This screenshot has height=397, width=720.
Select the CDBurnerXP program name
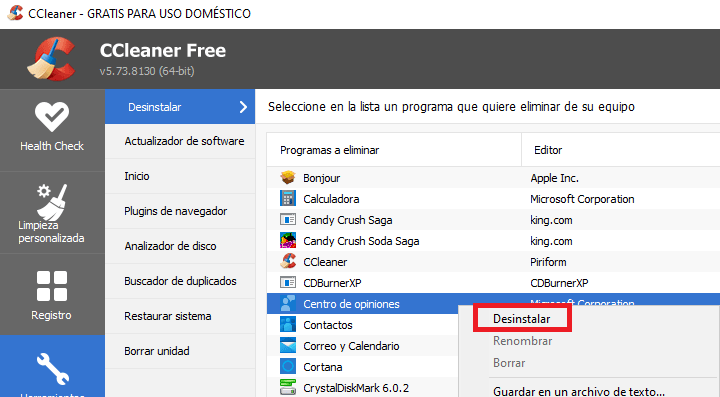point(332,283)
